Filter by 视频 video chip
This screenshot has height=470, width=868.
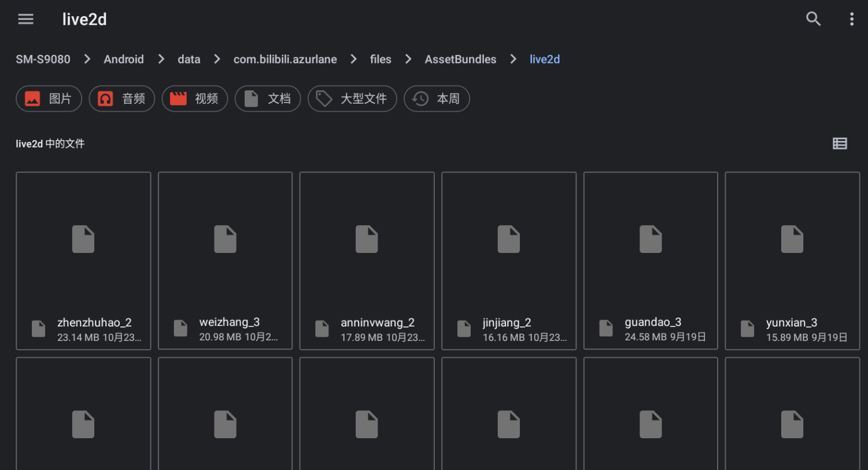(x=194, y=98)
